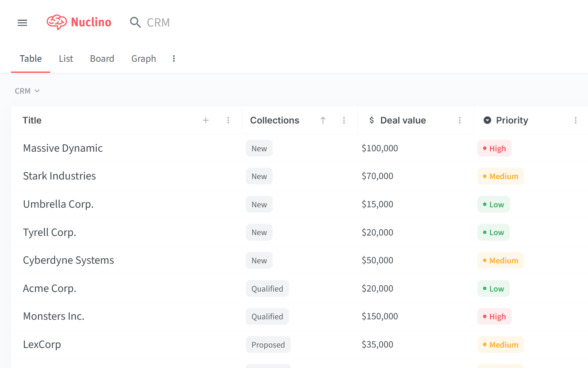Click the search magnifier icon
The width and height of the screenshot is (588, 368).
click(x=135, y=22)
